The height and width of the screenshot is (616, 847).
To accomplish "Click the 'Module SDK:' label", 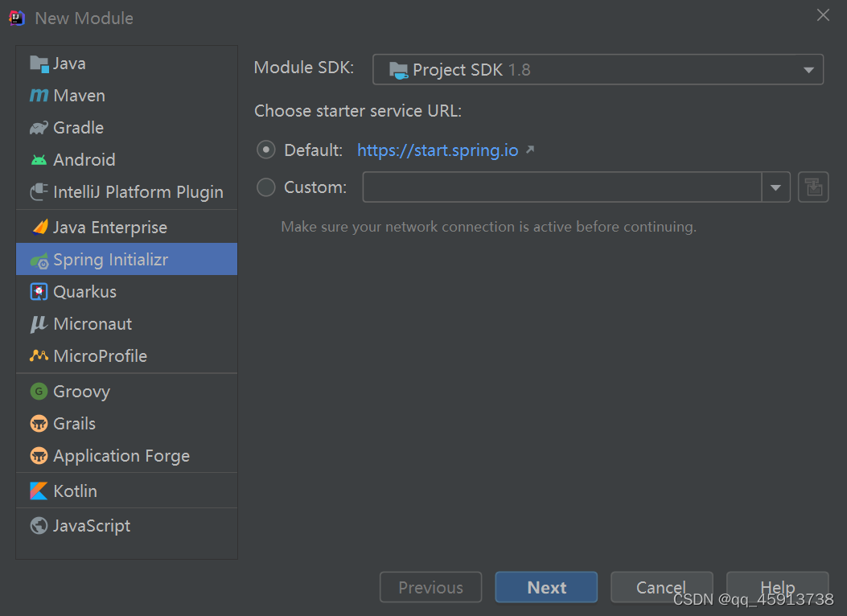I will point(304,68).
